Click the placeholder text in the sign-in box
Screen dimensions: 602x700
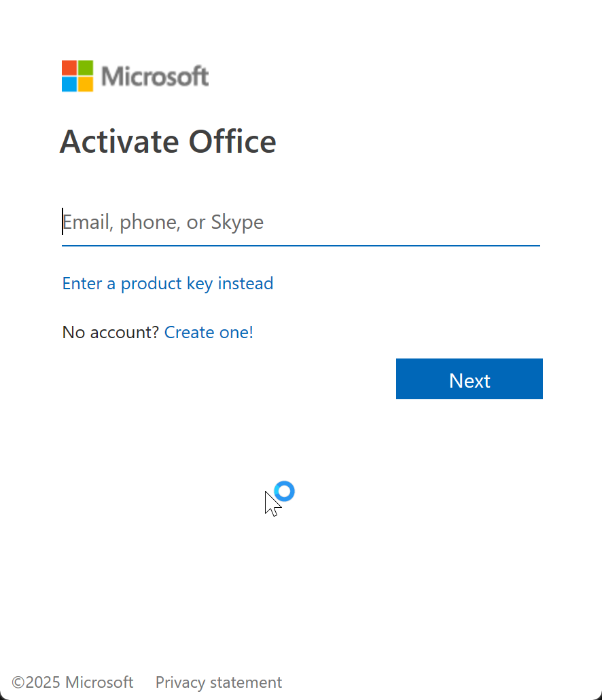(x=162, y=221)
